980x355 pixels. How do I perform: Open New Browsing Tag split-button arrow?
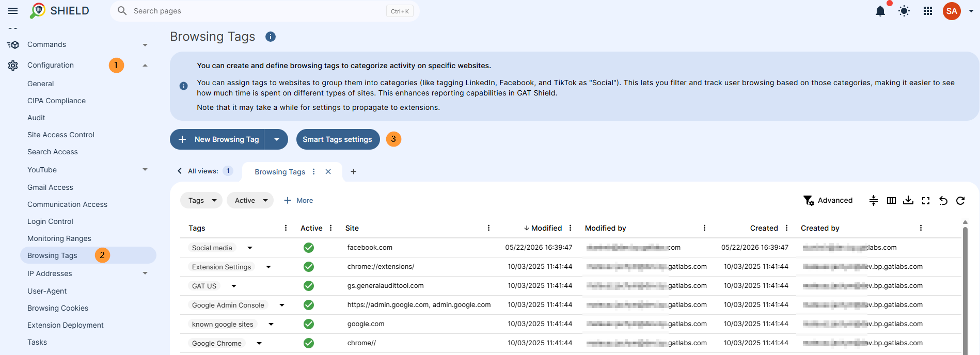(277, 139)
